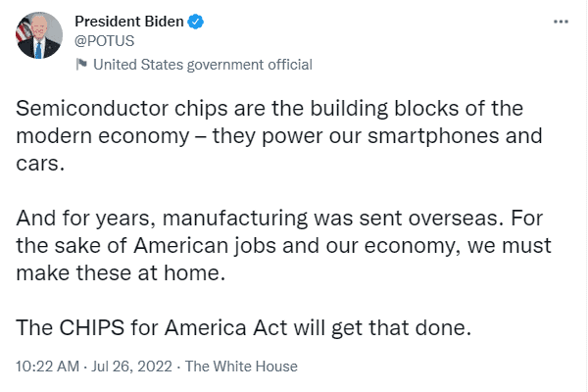This screenshot has height=392, width=588.
Task: Click the gray government flag icon
Action: coord(81,64)
